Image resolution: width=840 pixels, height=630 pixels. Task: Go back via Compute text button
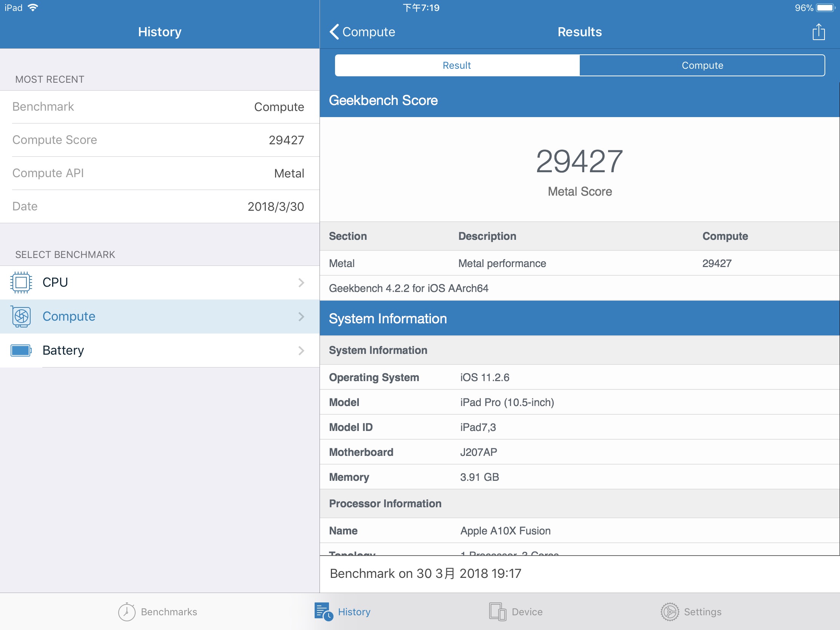point(368,32)
